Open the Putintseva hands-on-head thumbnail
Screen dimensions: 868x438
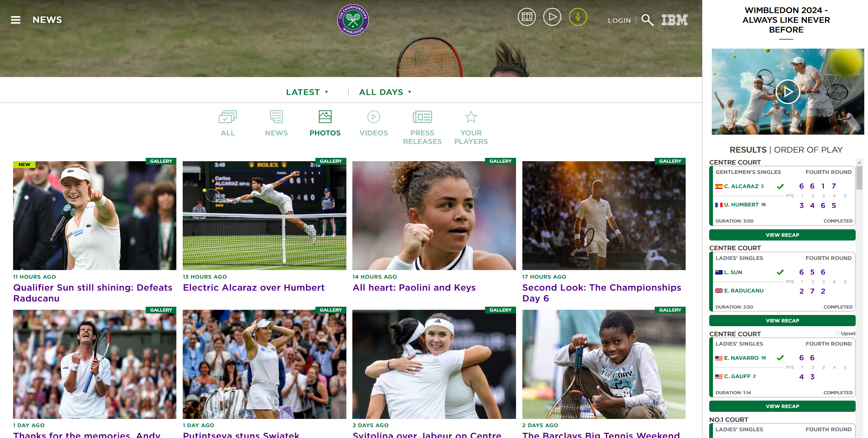(264, 364)
